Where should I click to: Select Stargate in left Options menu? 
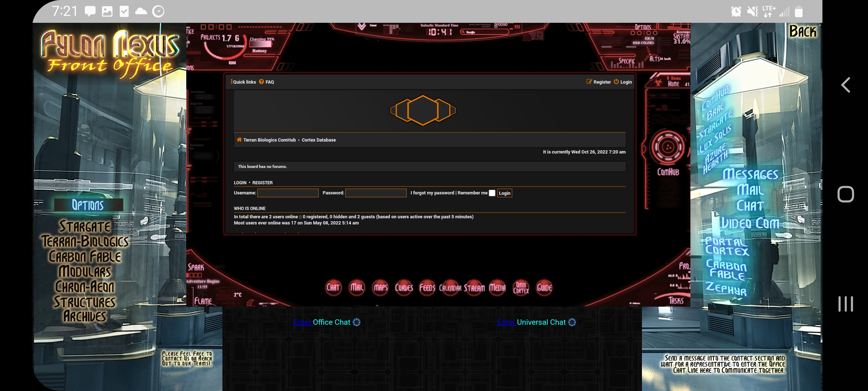click(85, 227)
